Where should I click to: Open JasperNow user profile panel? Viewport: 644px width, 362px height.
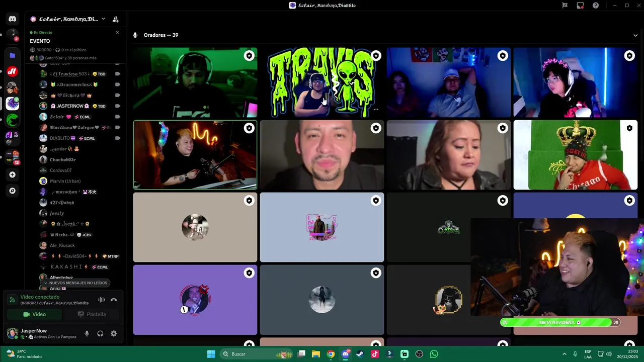pyautogui.click(x=43, y=333)
